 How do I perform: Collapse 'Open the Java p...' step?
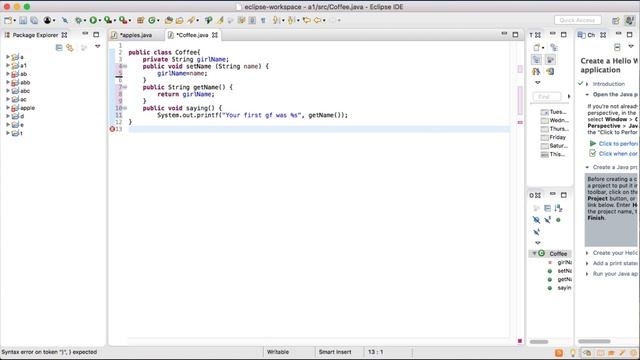(587, 94)
